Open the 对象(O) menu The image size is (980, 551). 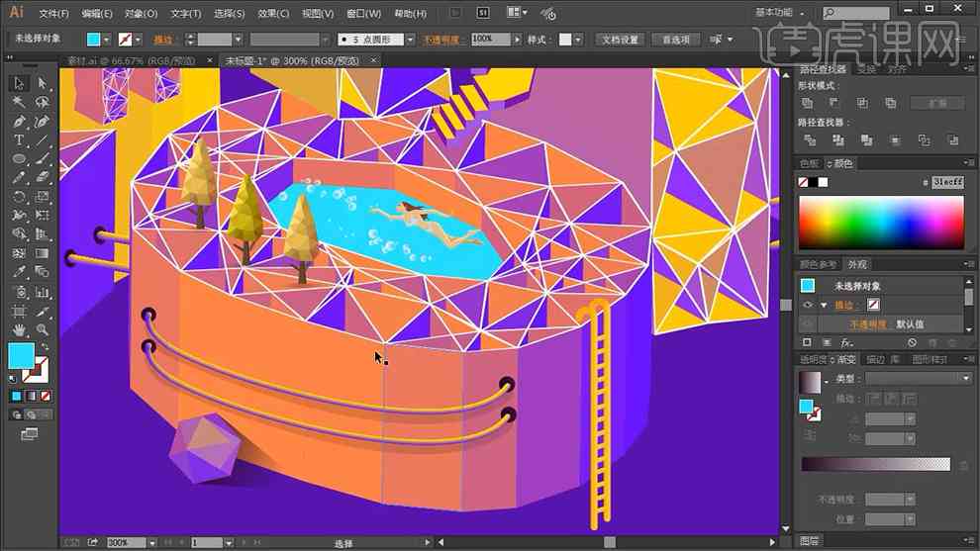coord(141,13)
